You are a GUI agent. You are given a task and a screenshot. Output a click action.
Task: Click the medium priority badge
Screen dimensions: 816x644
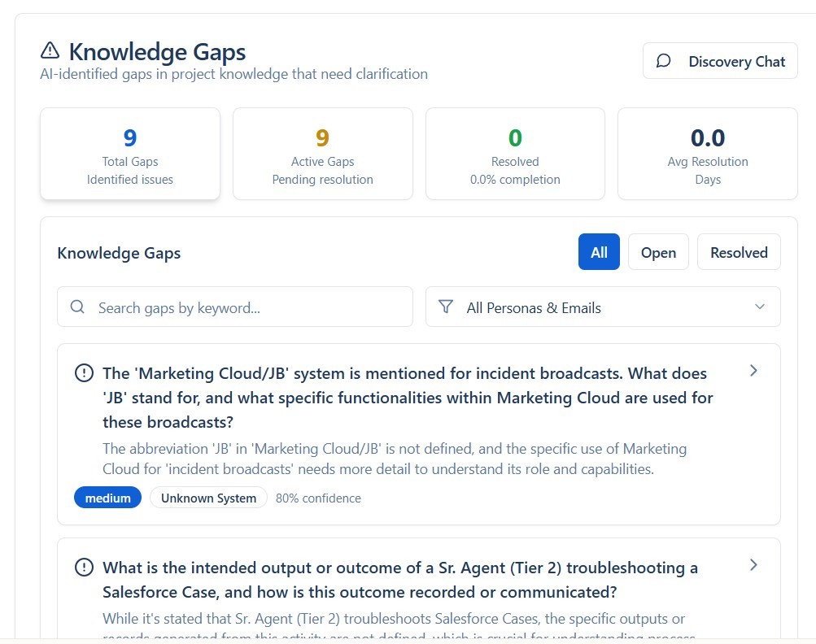coord(107,498)
